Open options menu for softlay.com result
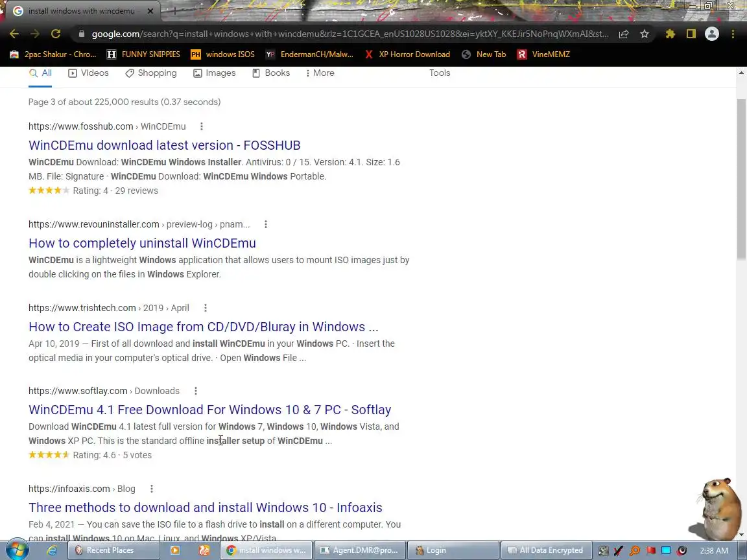 point(196,391)
